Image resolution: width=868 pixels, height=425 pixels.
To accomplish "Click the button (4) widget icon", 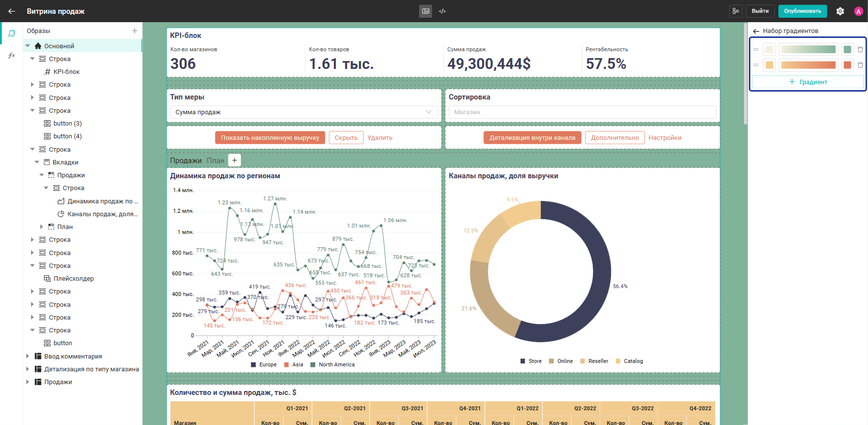I will (x=47, y=136).
